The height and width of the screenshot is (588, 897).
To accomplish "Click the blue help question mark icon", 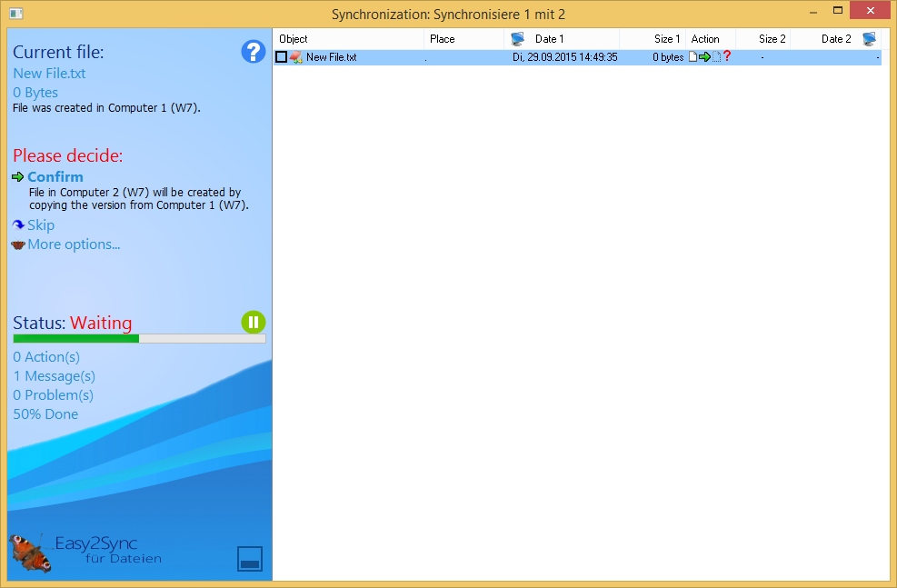I will pos(253,52).
